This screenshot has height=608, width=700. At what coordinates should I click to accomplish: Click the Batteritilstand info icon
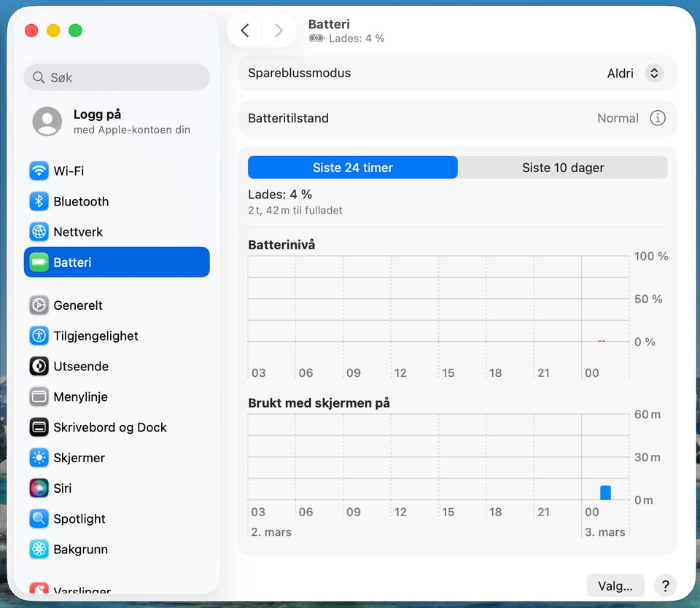[x=657, y=118]
